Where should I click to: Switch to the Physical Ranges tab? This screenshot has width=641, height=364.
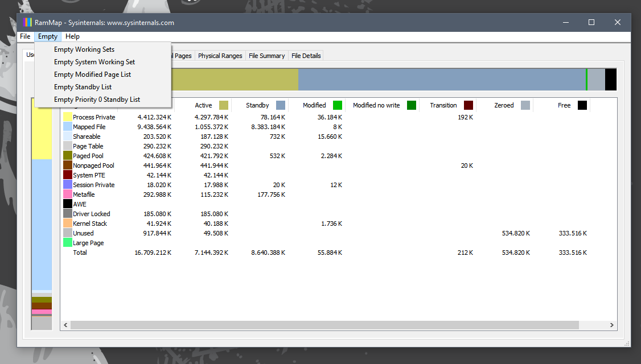[x=220, y=56]
